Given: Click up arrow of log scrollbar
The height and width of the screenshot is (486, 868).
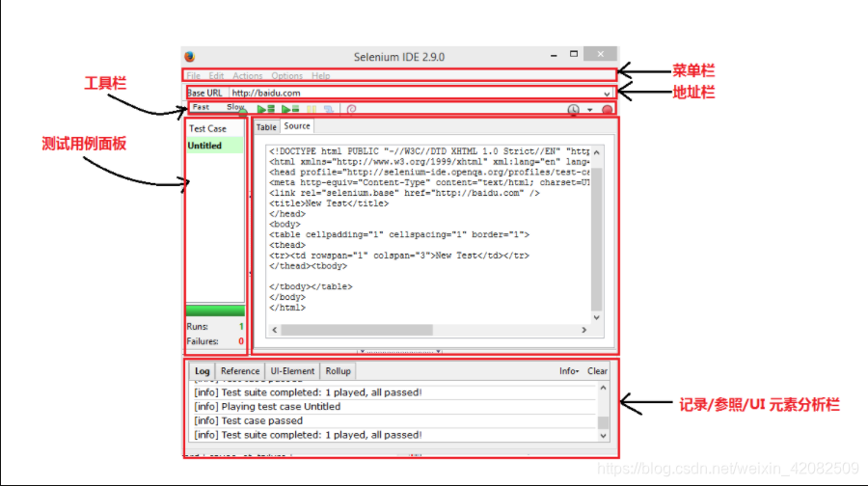Looking at the screenshot, I should click(x=604, y=388).
